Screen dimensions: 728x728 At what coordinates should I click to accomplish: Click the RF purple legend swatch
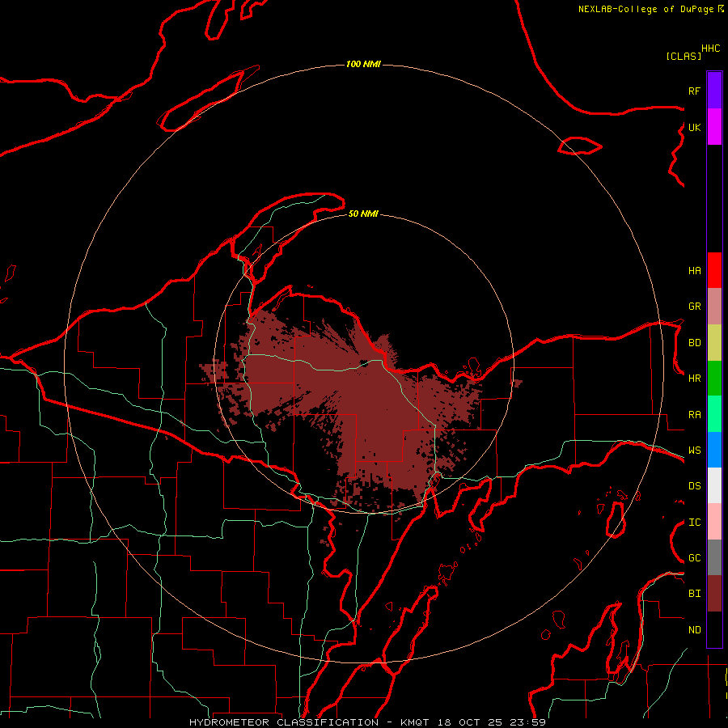[x=714, y=91]
